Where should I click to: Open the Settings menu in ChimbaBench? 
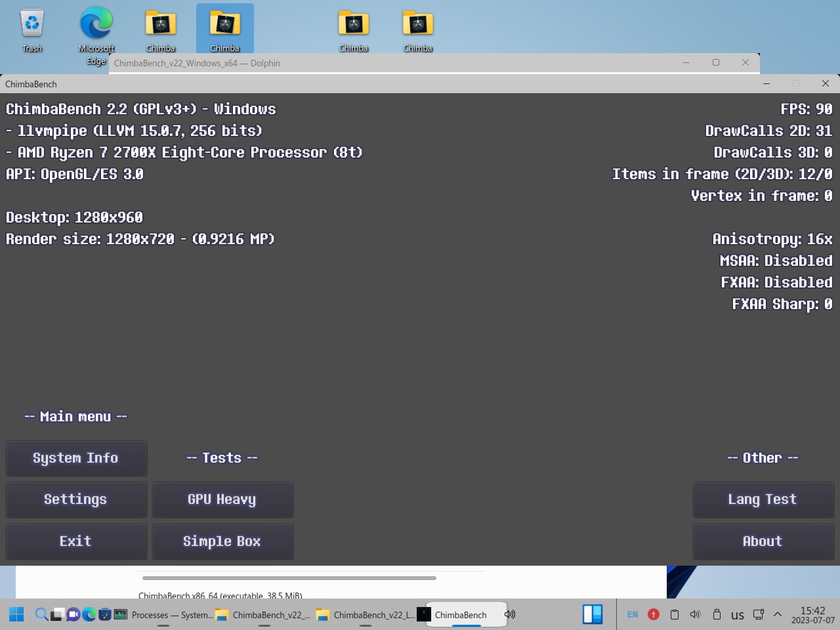point(76,499)
